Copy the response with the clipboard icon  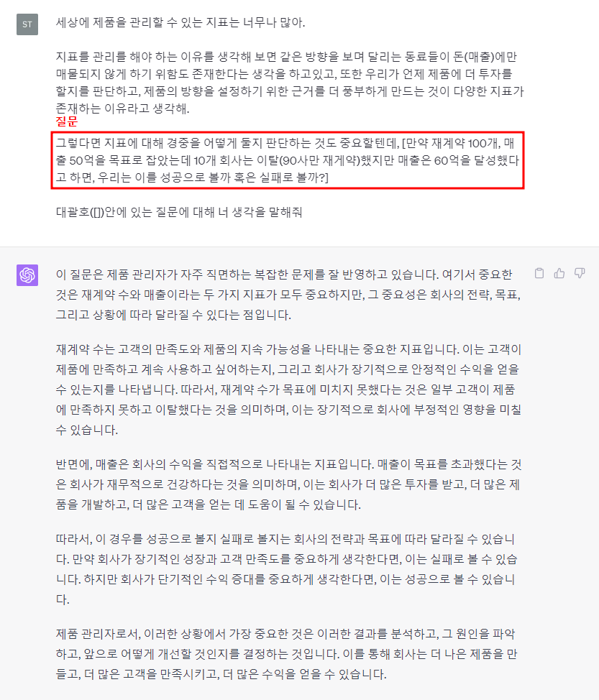point(539,273)
